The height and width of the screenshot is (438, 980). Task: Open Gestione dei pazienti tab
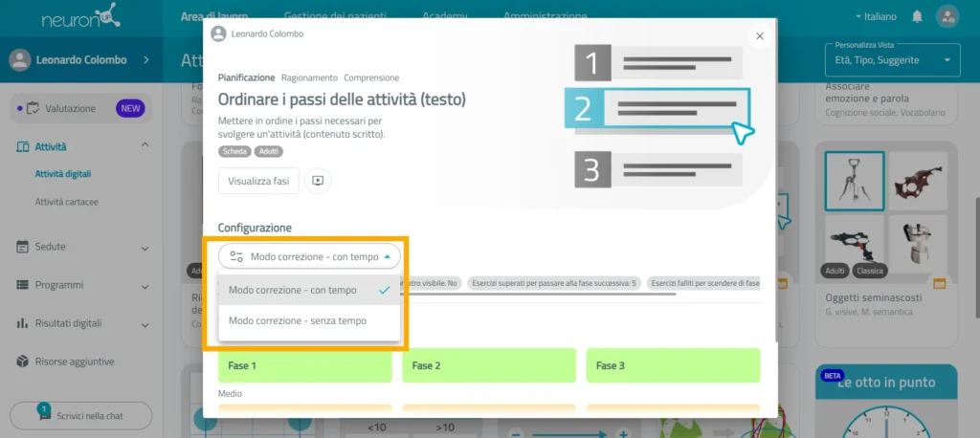pos(335,16)
